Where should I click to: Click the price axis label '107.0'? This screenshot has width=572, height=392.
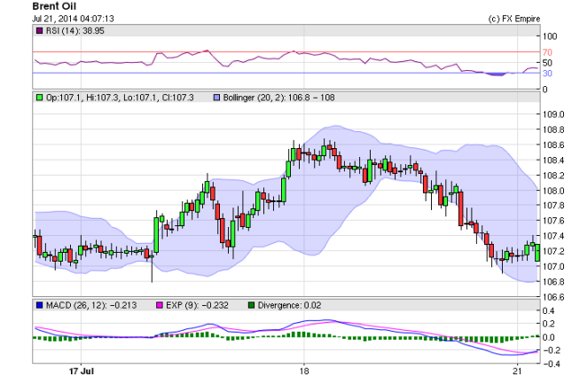point(553,267)
